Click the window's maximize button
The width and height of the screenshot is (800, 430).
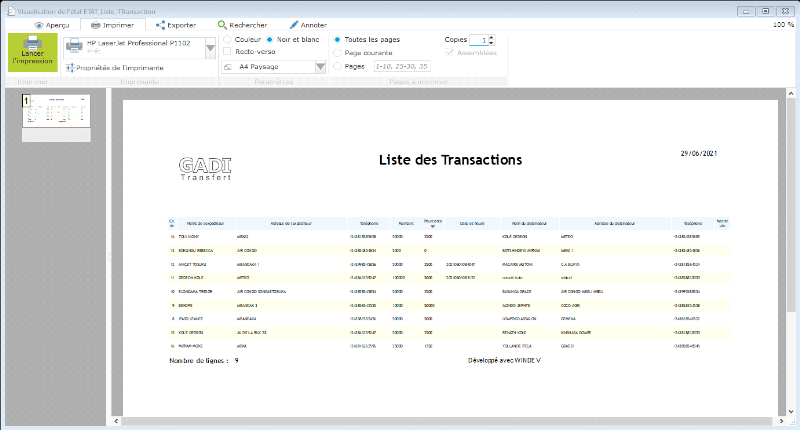coord(765,10)
